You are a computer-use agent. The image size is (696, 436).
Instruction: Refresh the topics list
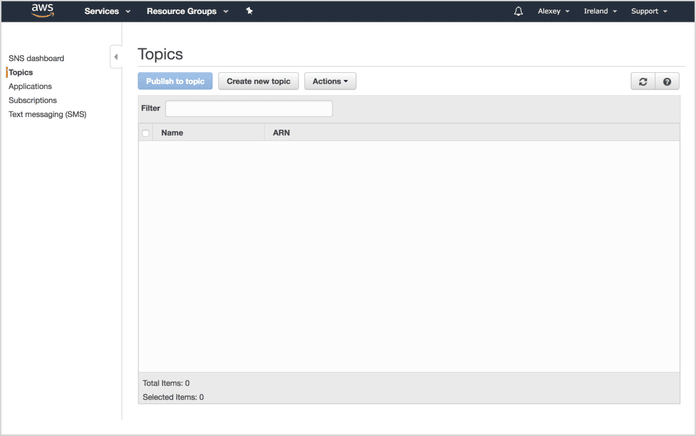point(643,82)
